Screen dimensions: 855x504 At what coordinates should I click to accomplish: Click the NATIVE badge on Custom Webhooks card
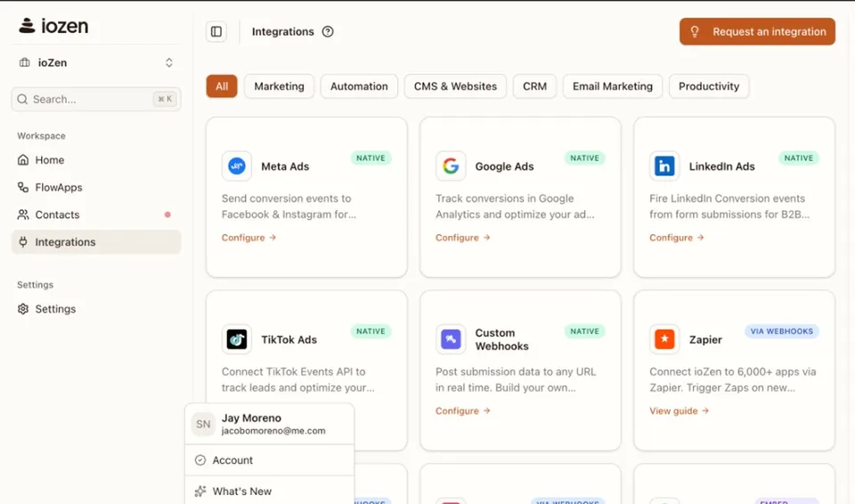pyautogui.click(x=584, y=331)
